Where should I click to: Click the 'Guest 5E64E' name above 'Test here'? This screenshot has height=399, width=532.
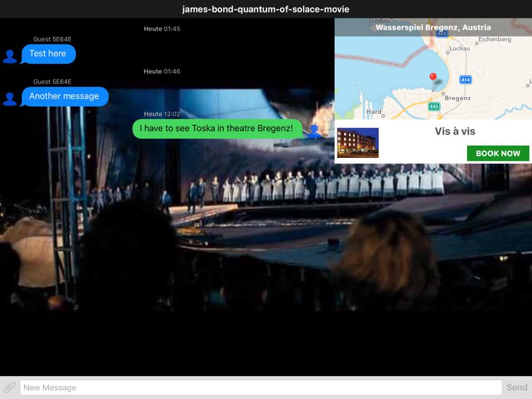click(52, 39)
